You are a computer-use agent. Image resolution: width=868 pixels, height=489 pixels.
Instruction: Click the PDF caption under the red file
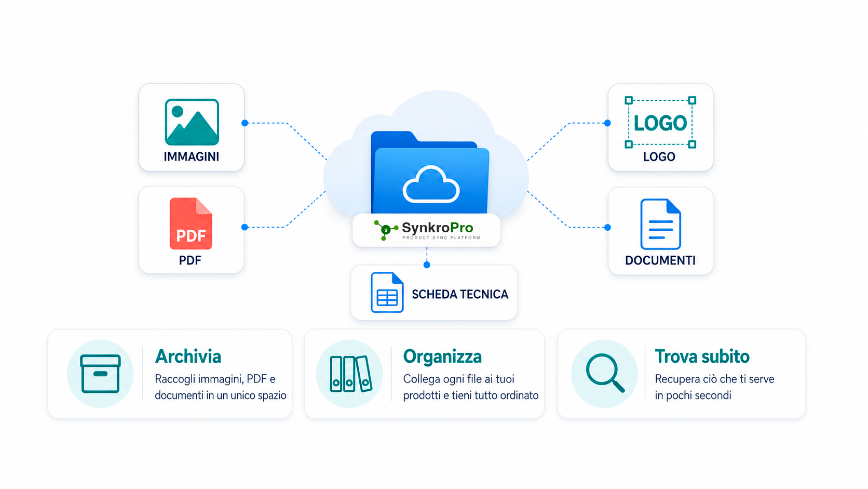pyautogui.click(x=190, y=260)
